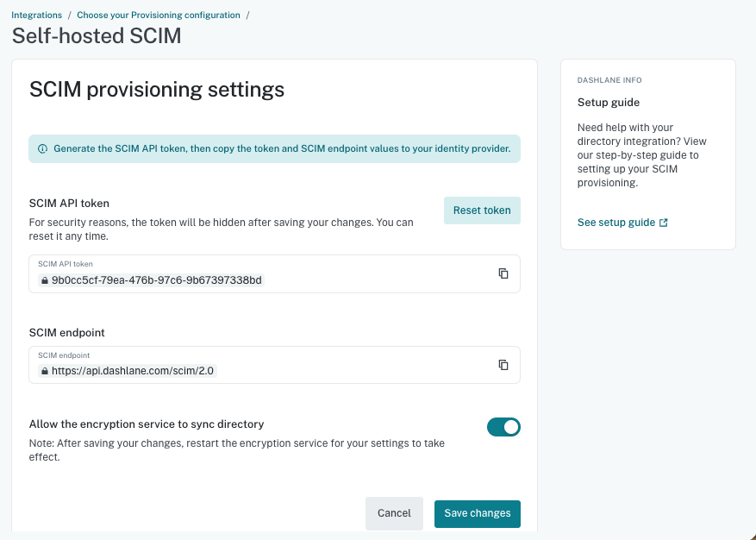Click the 'For security reasons' token description
The image size is (756, 540).
tap(222, 229)
